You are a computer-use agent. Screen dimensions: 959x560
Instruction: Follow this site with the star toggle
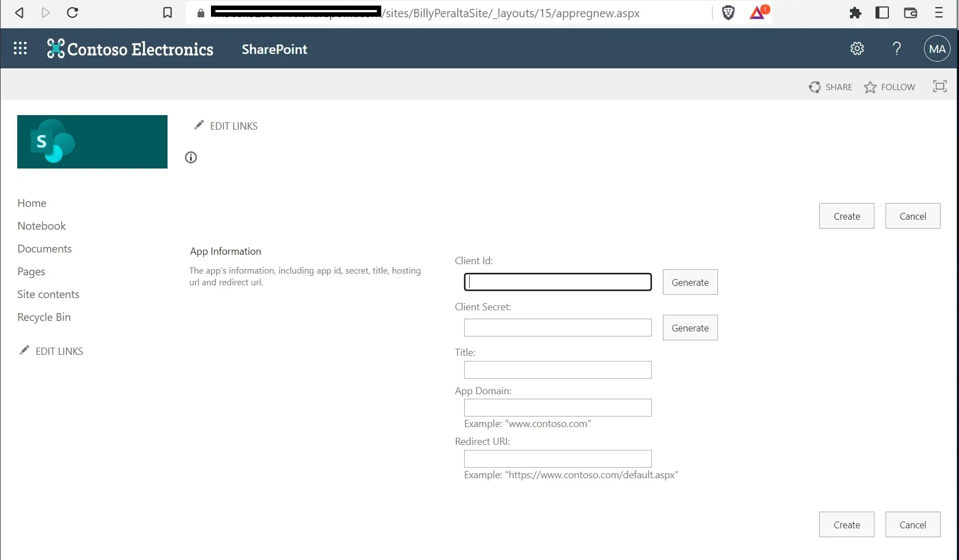point(871,87)
